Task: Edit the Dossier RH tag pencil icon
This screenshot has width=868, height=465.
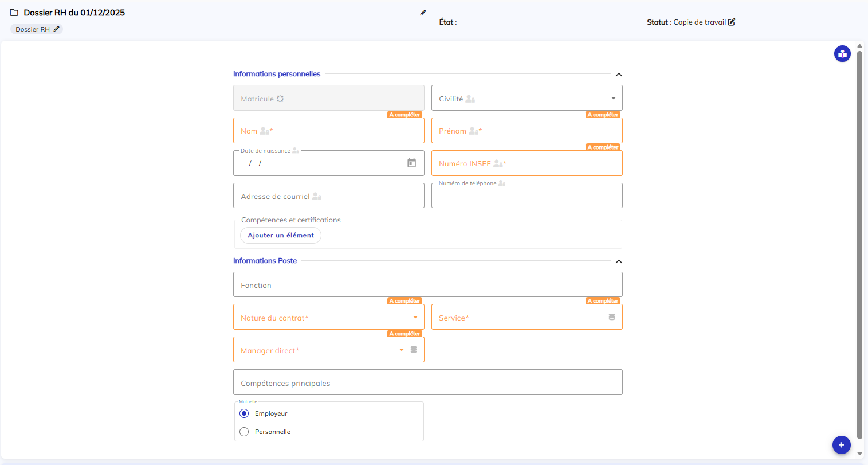Action: [x=57, y=29]
